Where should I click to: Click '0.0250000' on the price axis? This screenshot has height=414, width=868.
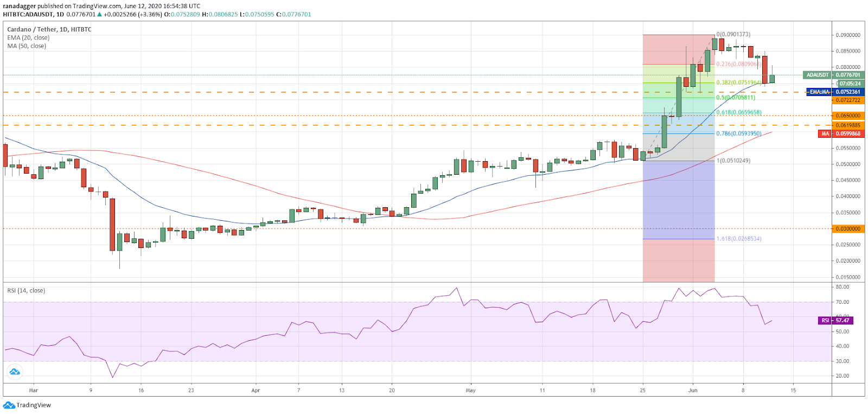[848, 245]
